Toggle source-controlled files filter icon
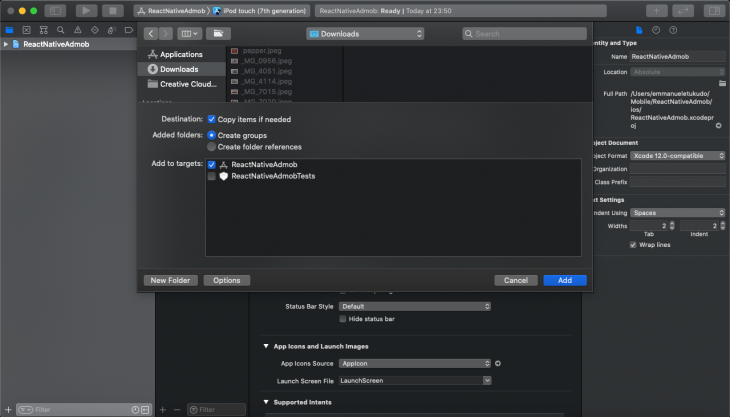 145,410
